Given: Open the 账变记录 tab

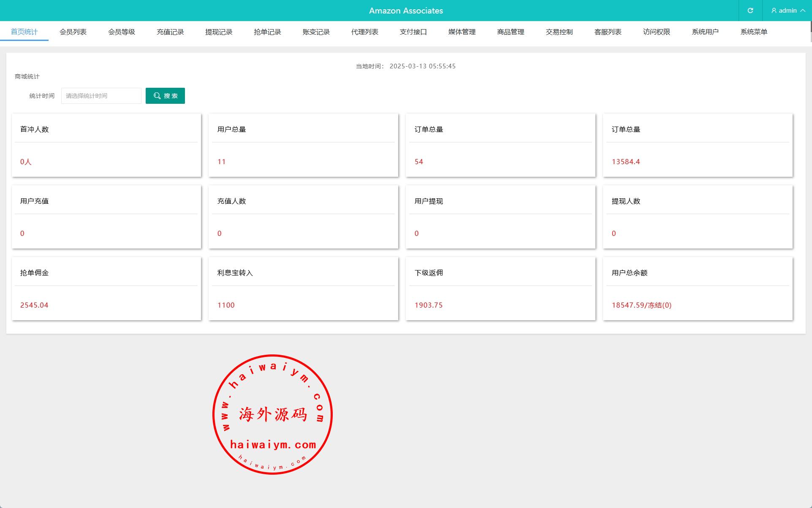Looking at the screenshot, I should click(x=316, y=32).
